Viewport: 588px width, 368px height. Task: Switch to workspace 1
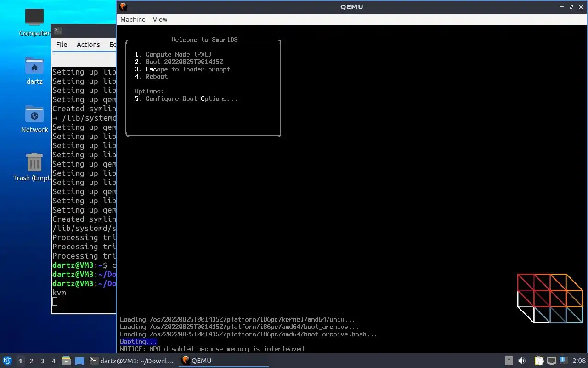click(20, 361)
